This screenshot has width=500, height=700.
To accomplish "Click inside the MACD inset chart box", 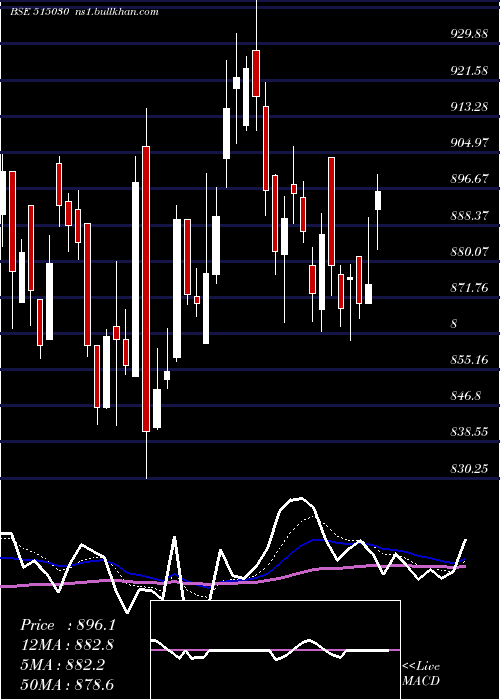I will click(275, 650).
